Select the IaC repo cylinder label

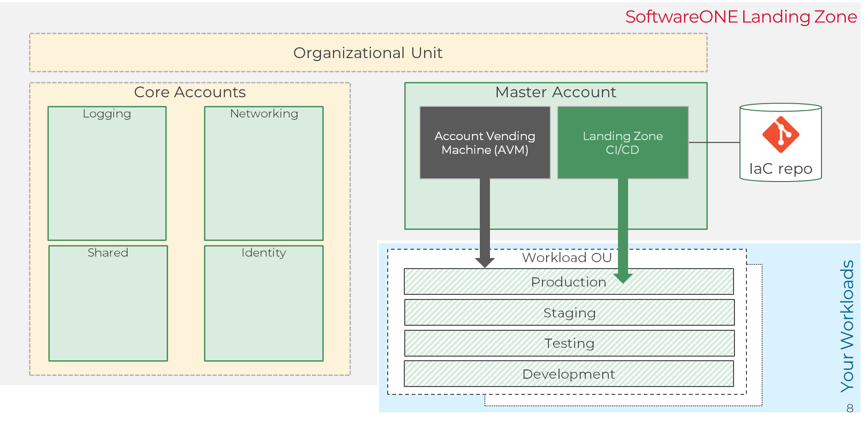781,169
